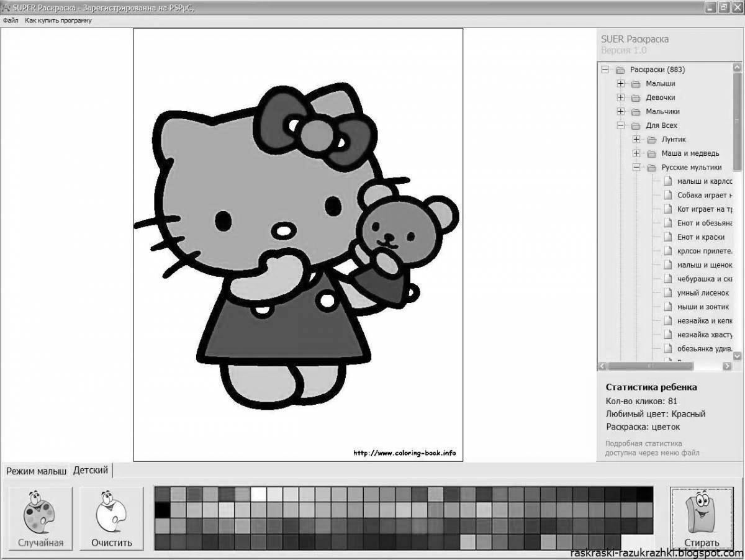745x560 pixels.
Task: Click the tree's horizontal scrollbar right arrow
Action: point(727,366)
